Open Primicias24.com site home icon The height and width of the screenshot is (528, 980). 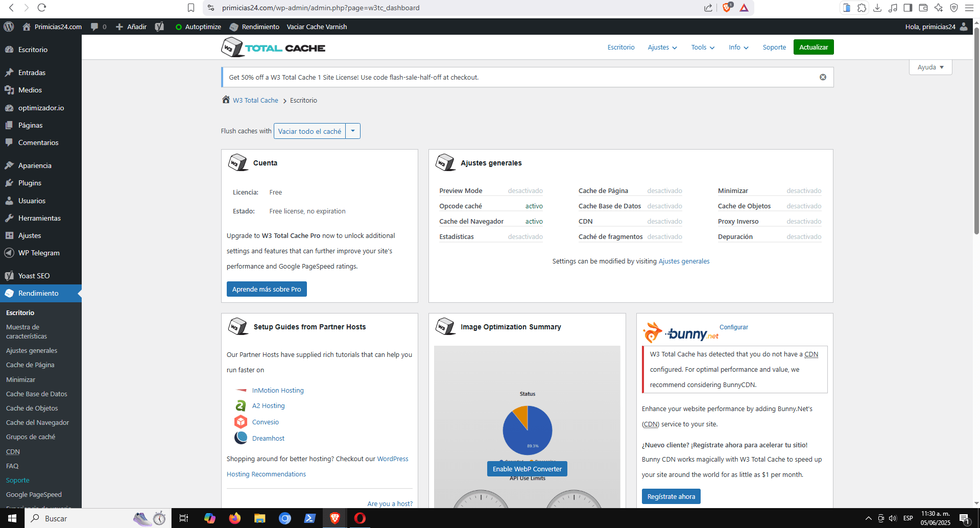click(27, 27)
